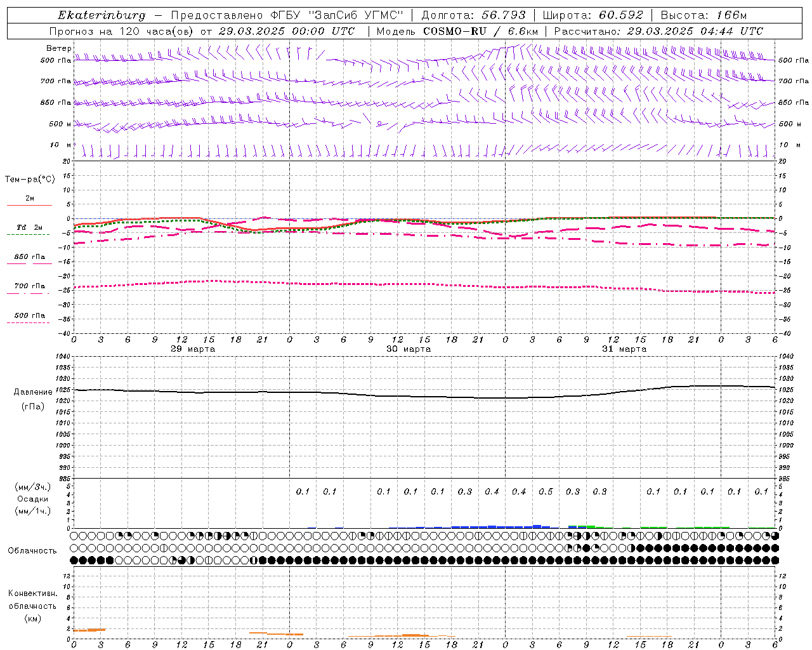Click the 700 гПа temperature legend entry
The width and height of the screenshot is (812, 650).
tap(30, 286)
